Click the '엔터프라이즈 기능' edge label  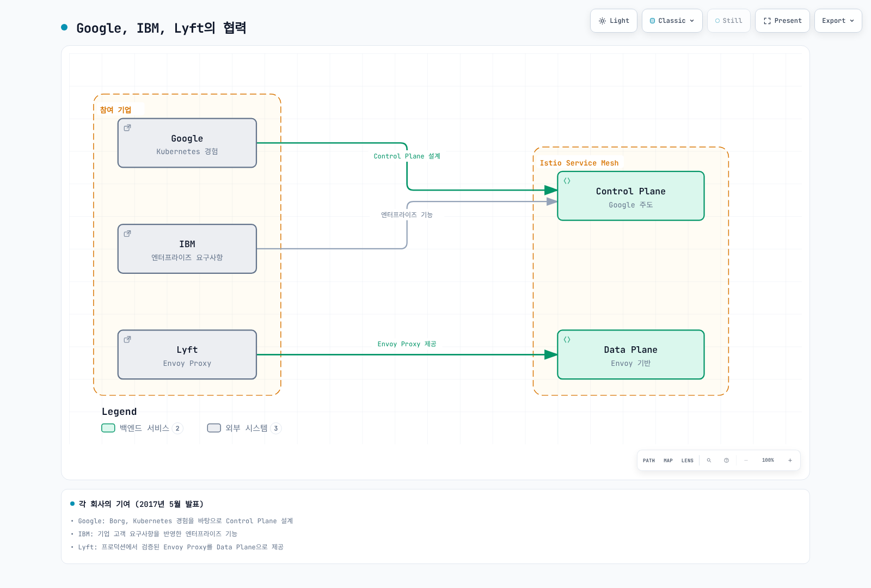tap(407, 215)
